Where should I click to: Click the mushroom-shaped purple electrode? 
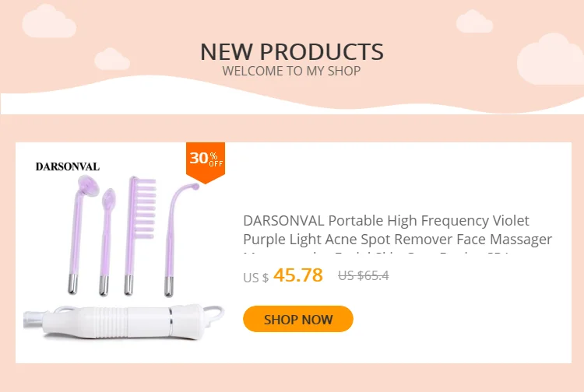coord(82,234)
